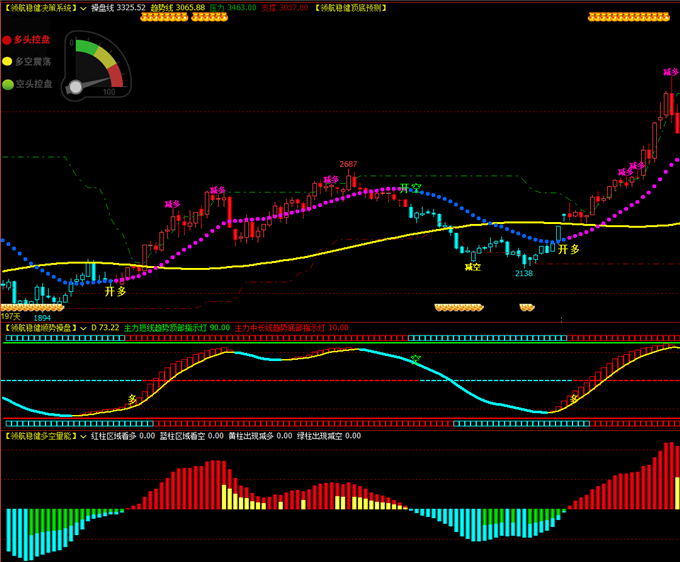Click the 开多 signal beside the 1894 low
The height and width of the screenshot is (562, 680).
click(115, 291)
